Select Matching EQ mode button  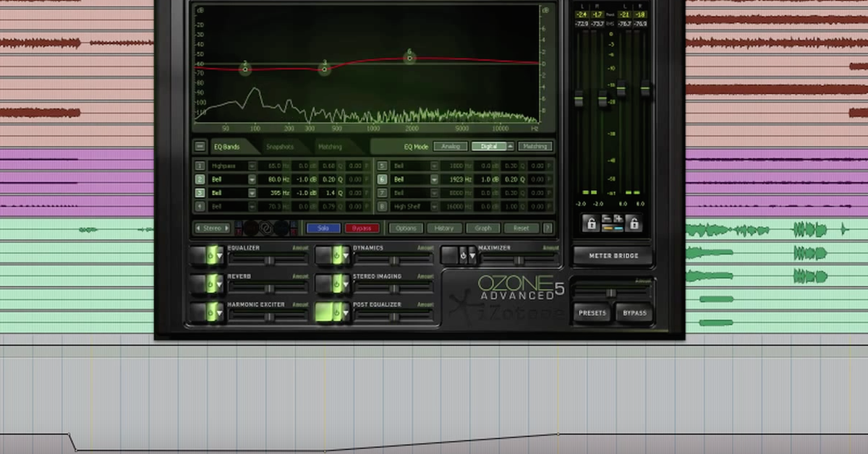(x=535, y=146)
